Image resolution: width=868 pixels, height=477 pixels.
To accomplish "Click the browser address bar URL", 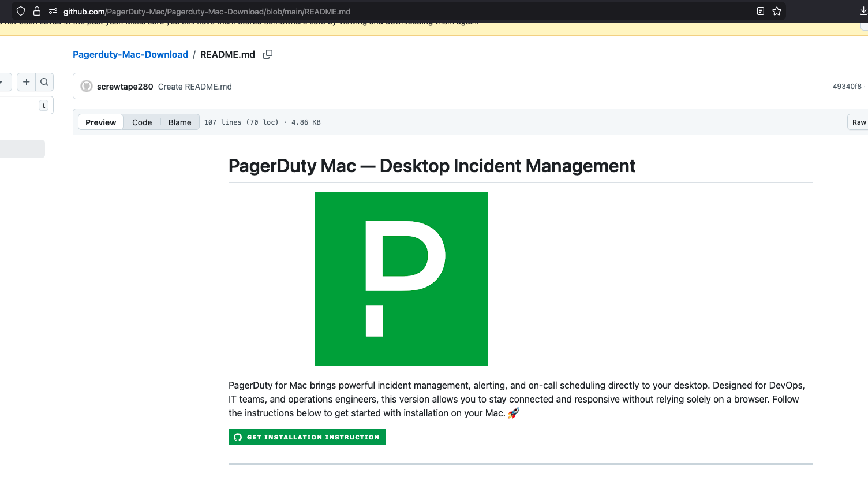I will (207, 12).
